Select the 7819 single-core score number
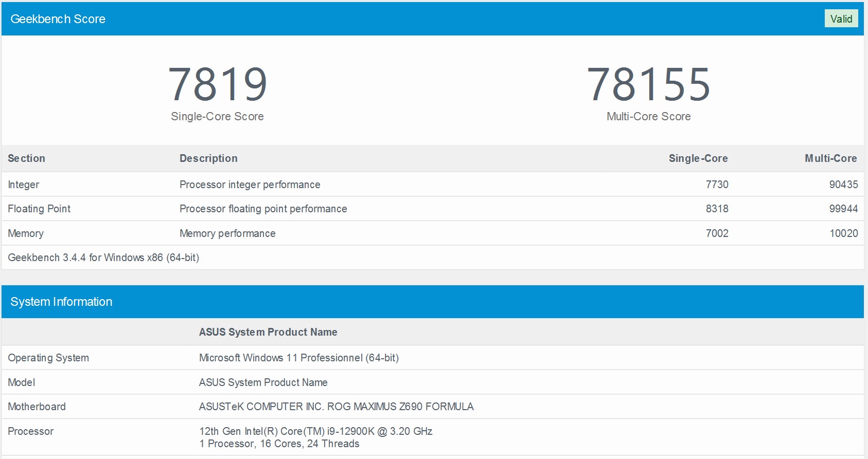Viewport: 868px width, 459px height. pyautogui.click(x=218, y=84)
